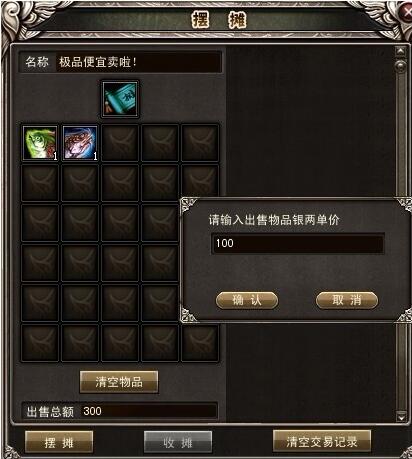Click the stall name field 极品便宜卖啦

click(138, 62)
